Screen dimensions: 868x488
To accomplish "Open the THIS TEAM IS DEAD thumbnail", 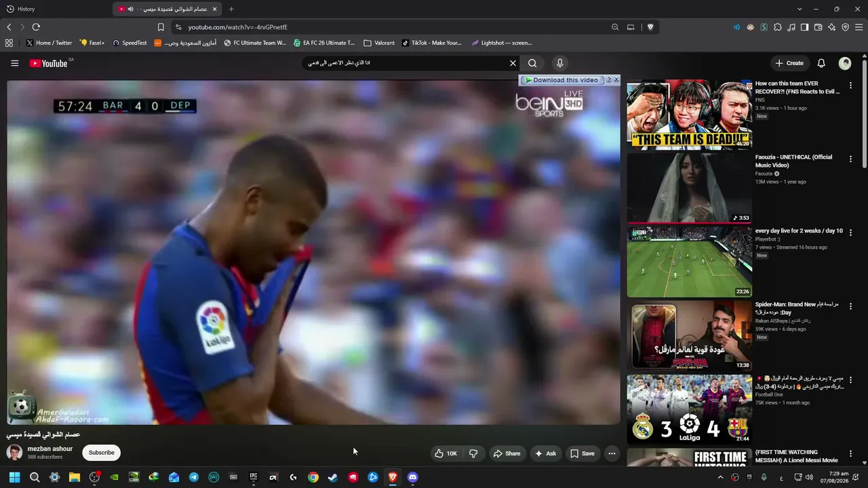I will click(689, 115).
